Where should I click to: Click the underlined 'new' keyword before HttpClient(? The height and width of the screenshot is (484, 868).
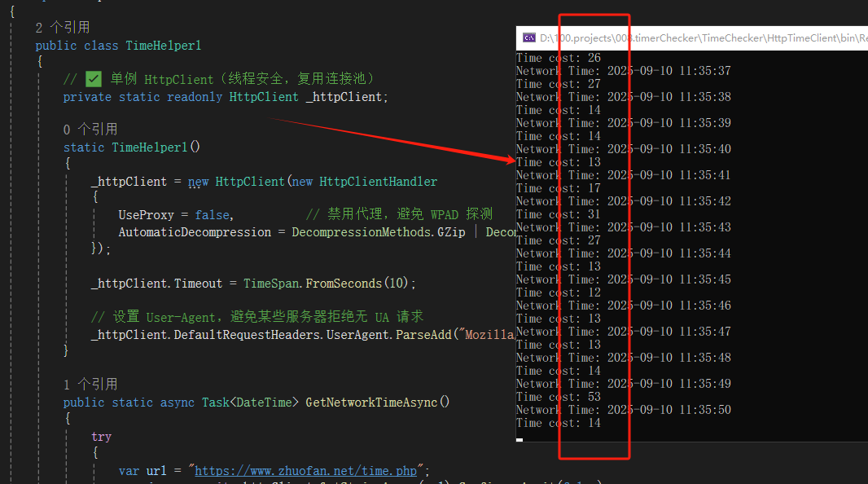pos(198,182)
